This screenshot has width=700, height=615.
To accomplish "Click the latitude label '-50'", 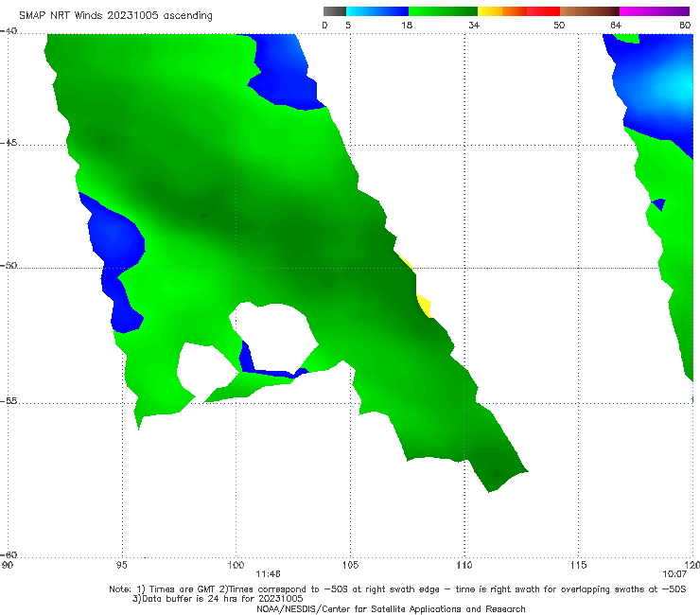I will point(9,265).
